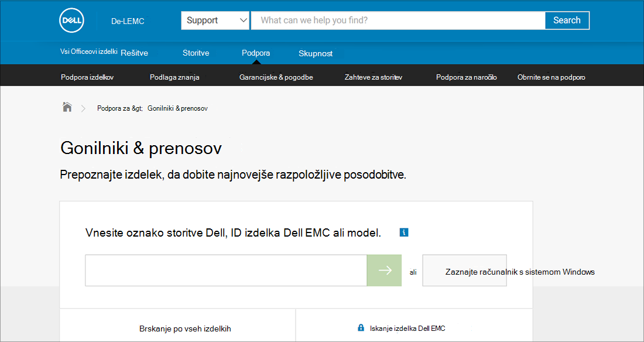644x342 pixels.
Task: Open Zahteve za storitev tab
Action: (373, 77)
